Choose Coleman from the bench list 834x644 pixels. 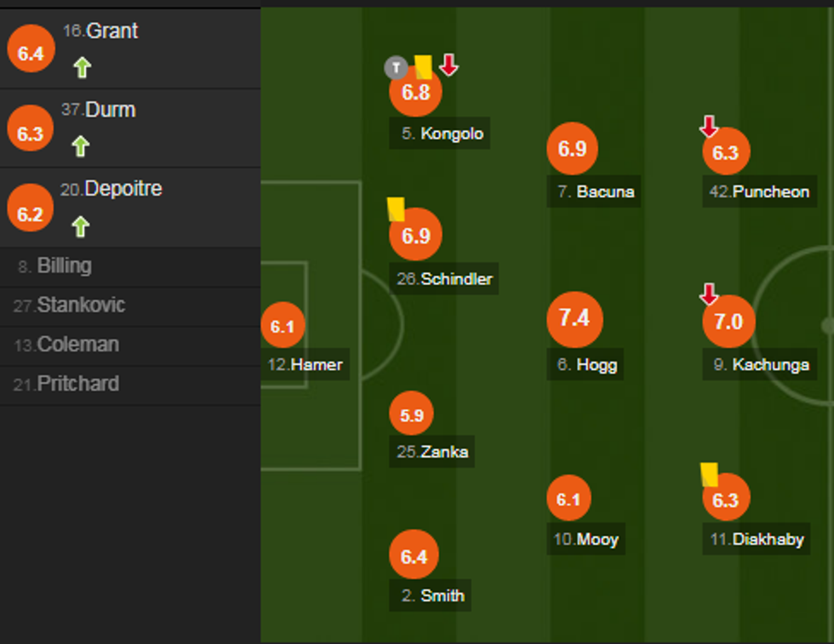[77, 345]
